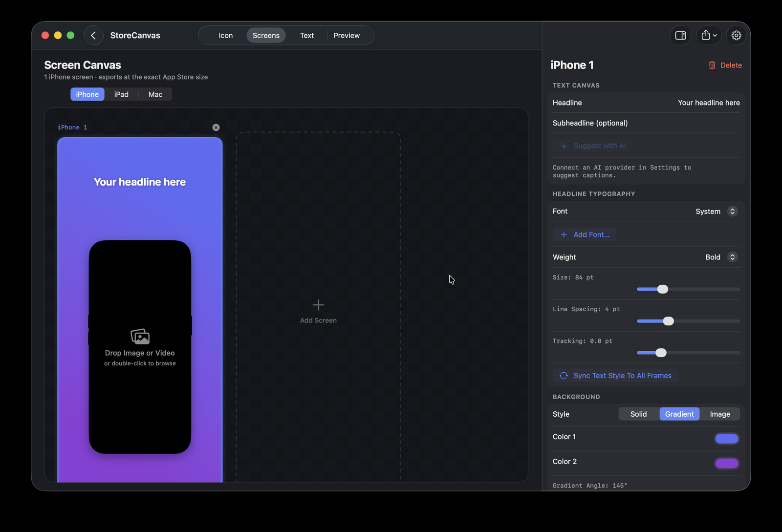Set background style to Solid
The image size is (782, 532).
[x=638, y=414]
